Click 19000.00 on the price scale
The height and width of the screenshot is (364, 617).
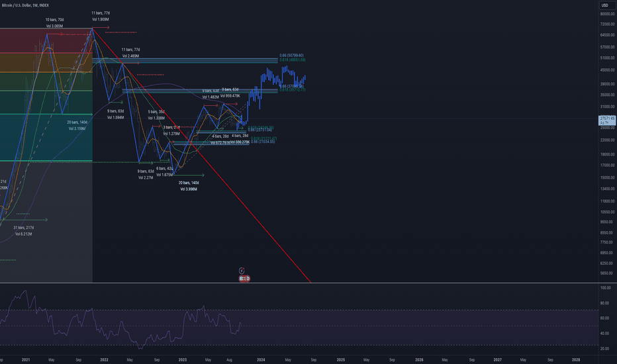pyautogui.click(x=607, y=155)
